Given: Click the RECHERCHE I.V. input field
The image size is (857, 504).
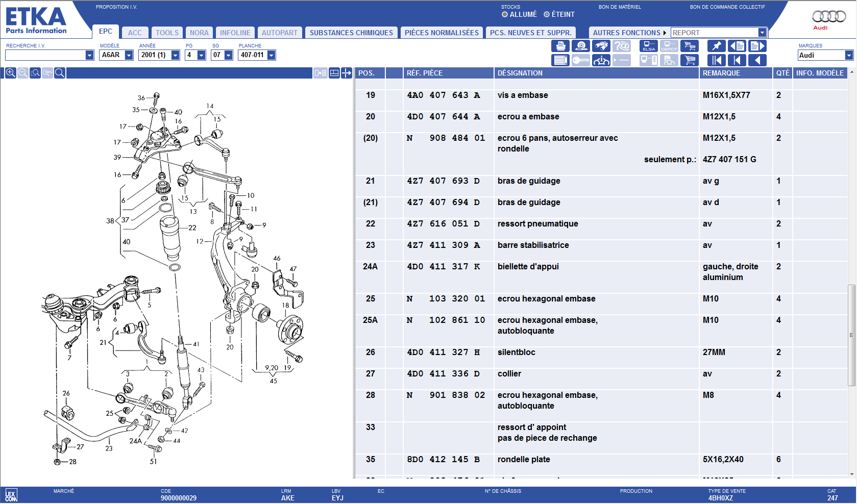Looking at the screenshot, I should coord(45,55).
